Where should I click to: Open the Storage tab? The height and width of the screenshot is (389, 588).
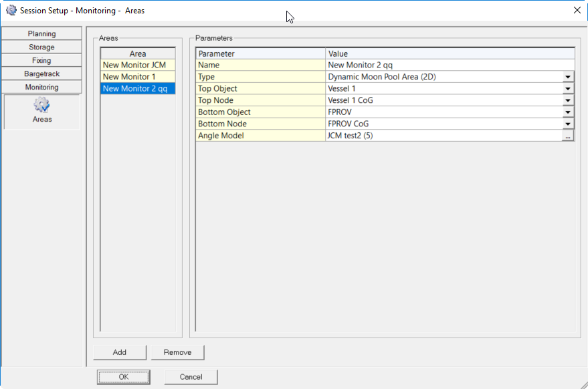pyautogui.click(x=41, y=47)
